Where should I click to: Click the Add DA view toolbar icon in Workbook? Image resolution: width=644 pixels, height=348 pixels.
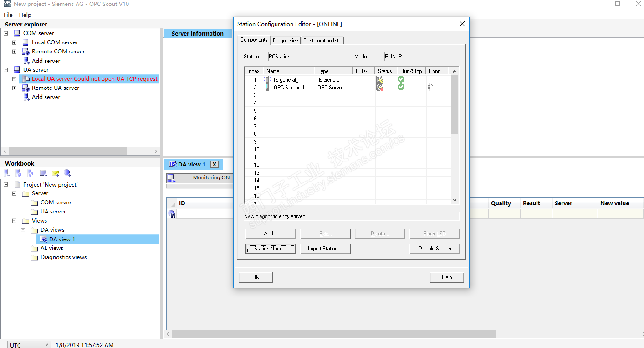pyautogui.click(x=44, y=173)
